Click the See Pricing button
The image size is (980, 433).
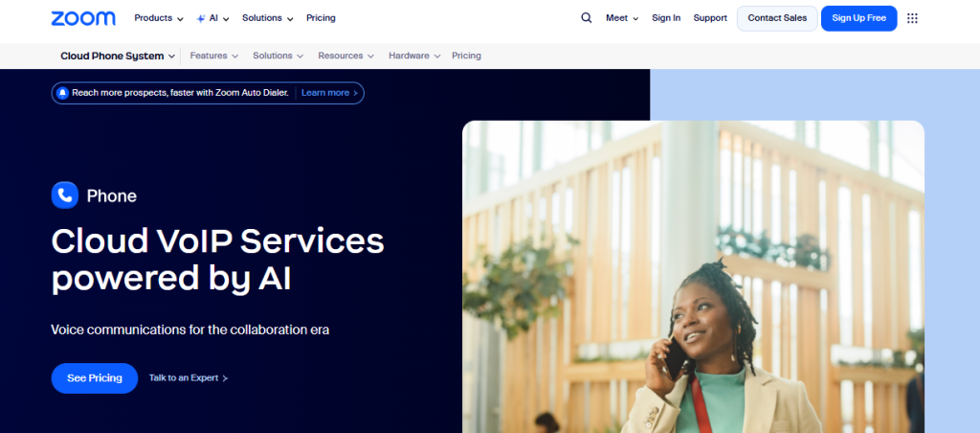click(x=95, y=378)
